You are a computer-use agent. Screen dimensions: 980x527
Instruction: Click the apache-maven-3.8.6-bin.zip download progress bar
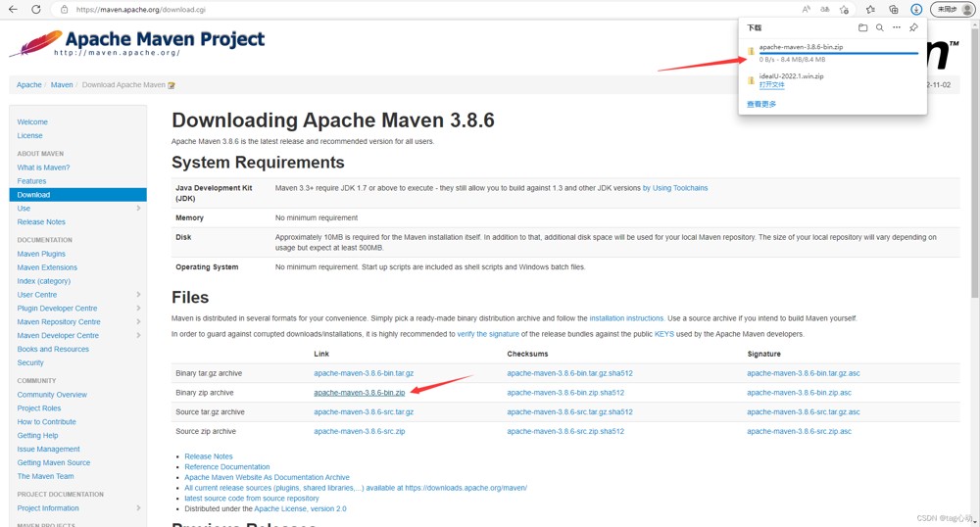838,53
